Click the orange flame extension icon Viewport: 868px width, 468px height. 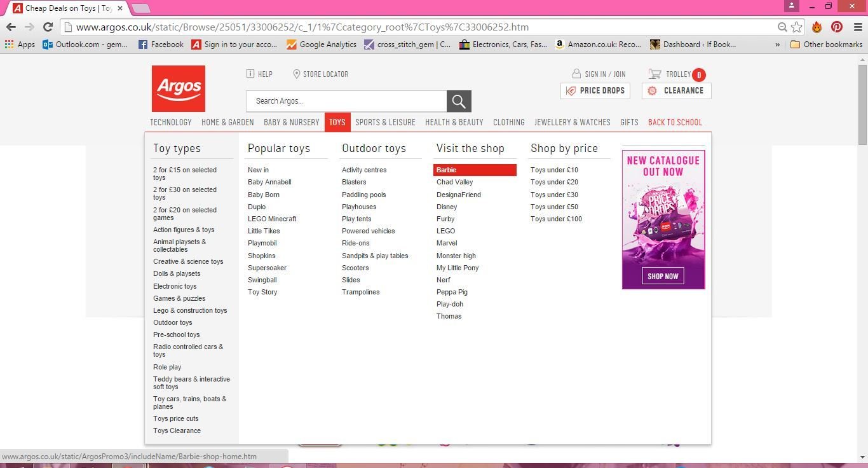(x=817, y=27)
